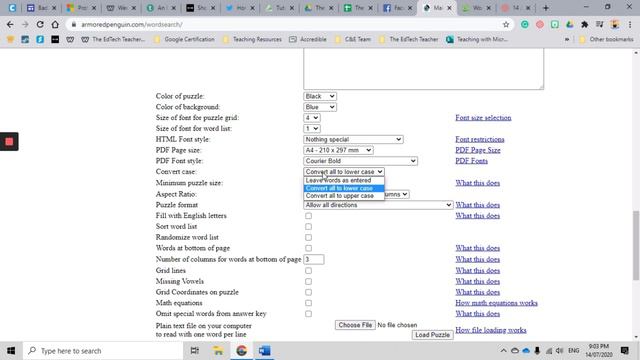Change the word list font size dropdown
This screenshot has width=640, height=360.
(x=311, y=129)
